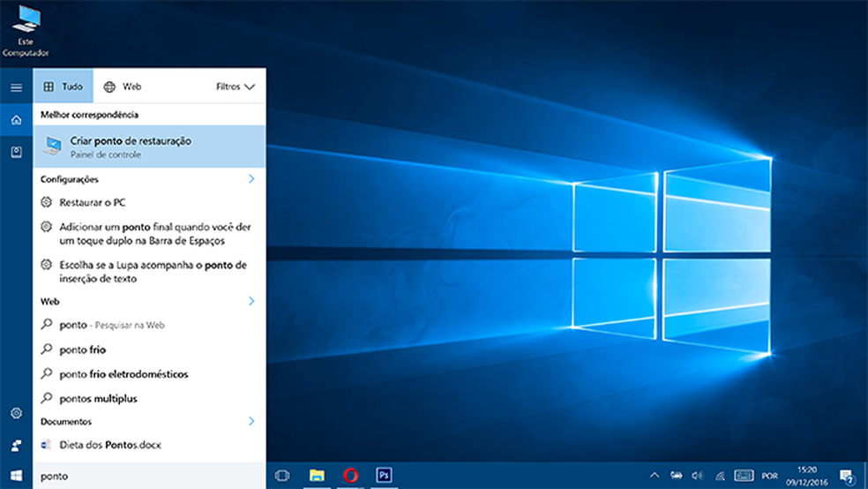Click the volume speaker tray icon

(698, 475)
